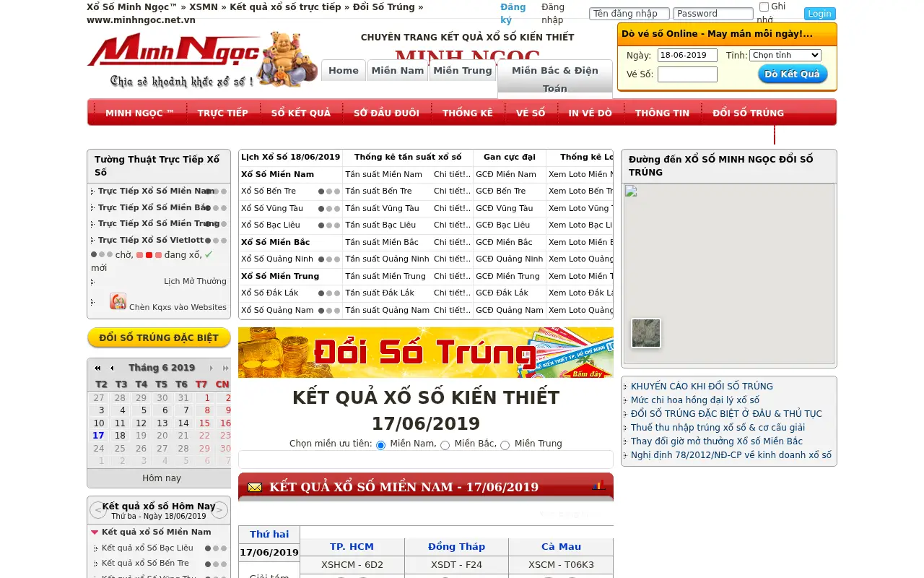Screen dimensions: 924x578
Task: Select the Miền Nam priority radio button
Action: tap(381, 445)
